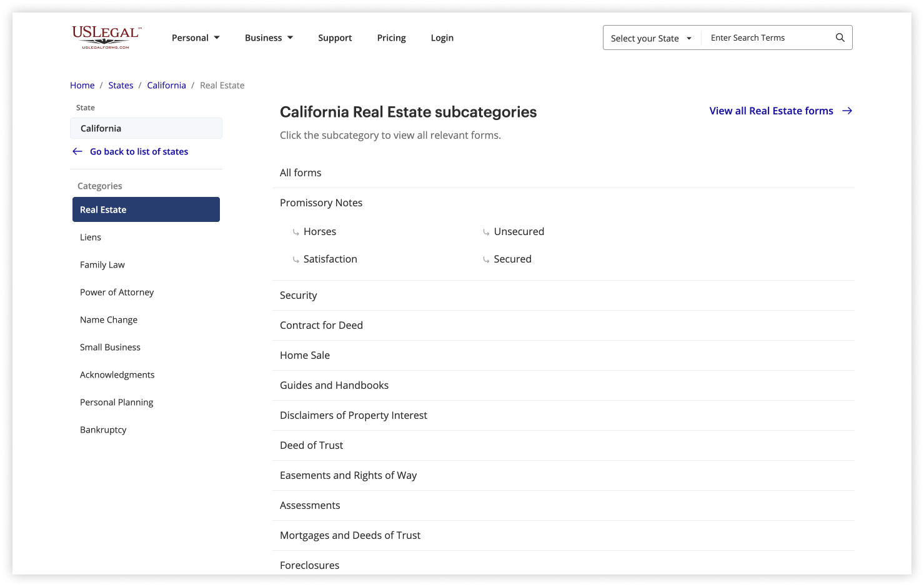Click the curved sub-item arrow before 'Satisfaction'

[296, 259]
